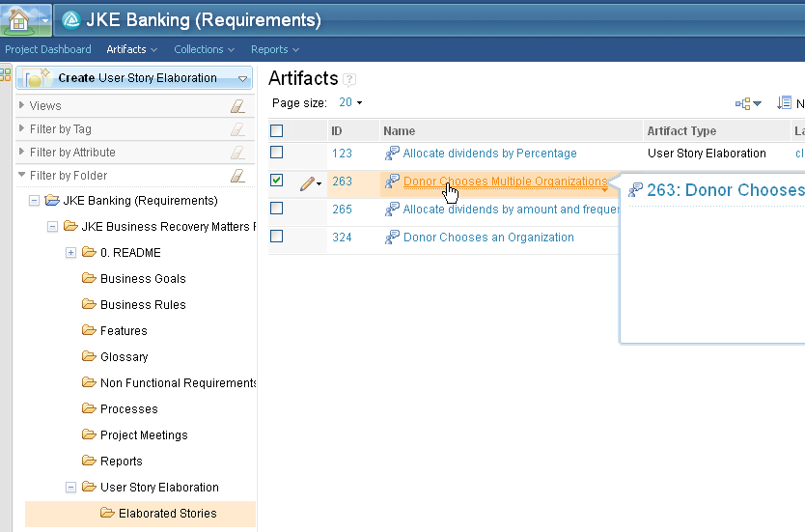Screen dimensions: 805x532
Task: Select the Elaborated Stories folder
Action: click(x=167, y=513)
